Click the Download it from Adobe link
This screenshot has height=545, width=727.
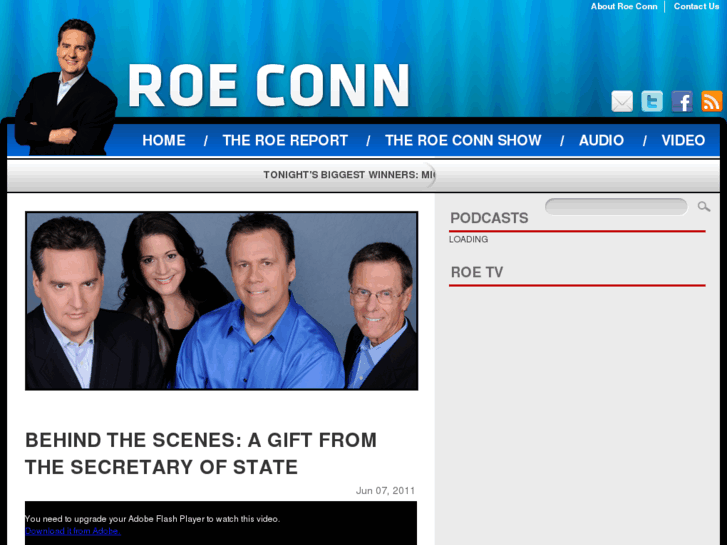(x=73, y=531)
